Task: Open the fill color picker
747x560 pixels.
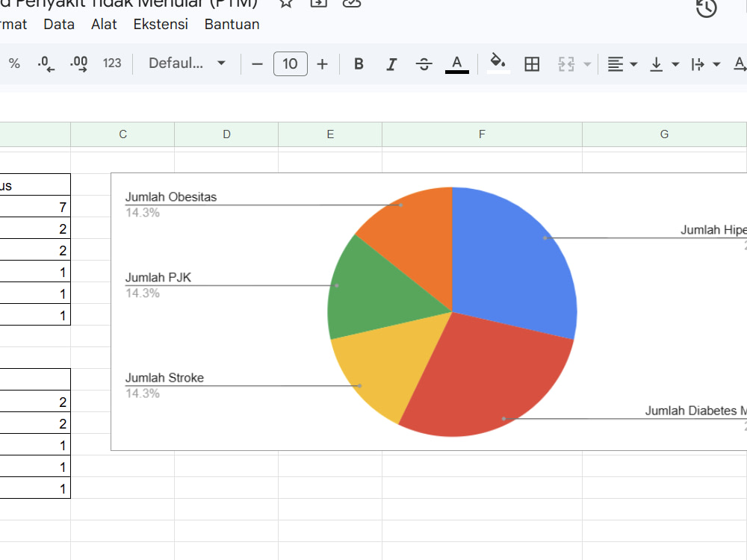Action: [x=498, y=63]
